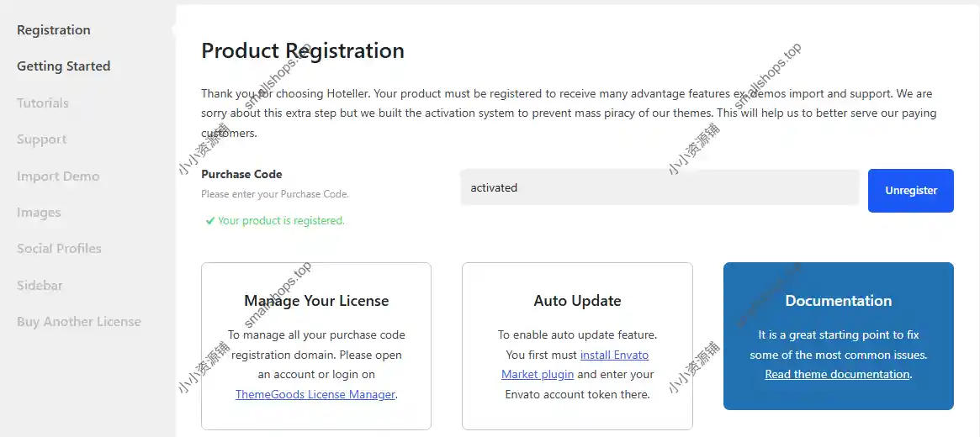The height and width of the screenshot is (437, 980).
Task: Switch to the Getting Started tab
Action: pos(64,66)
